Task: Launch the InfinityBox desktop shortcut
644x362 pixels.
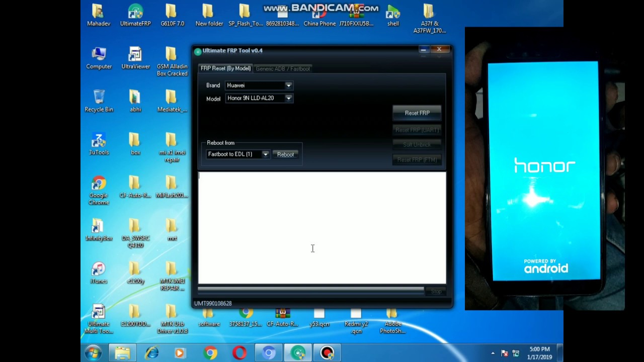Action: coord(99,230)
